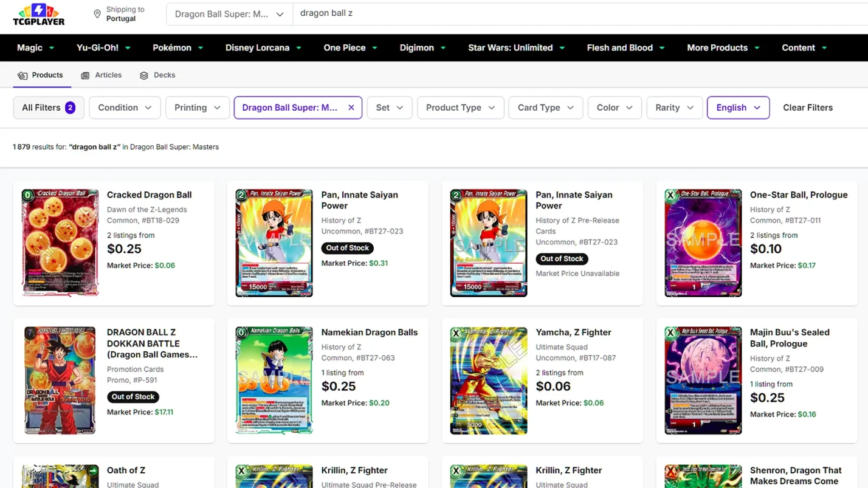The height and width of the screenshot is (488, 868).
Task: Click the Namekian Dragon Balls title
Action: [x=370, y=332]
